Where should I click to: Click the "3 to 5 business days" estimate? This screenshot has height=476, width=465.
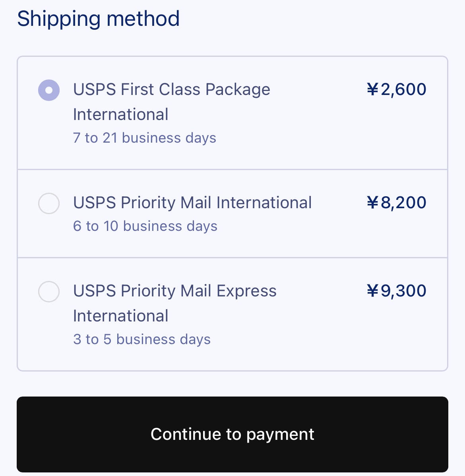pyautogui.click(x=142, y=339)
